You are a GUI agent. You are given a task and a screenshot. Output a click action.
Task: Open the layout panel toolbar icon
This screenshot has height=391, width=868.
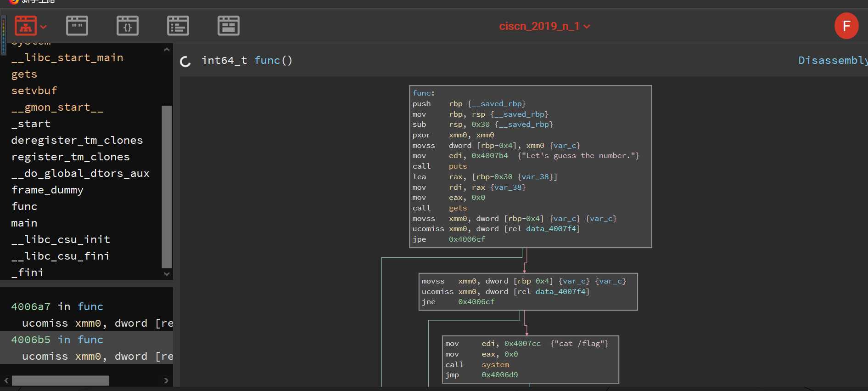[229, 26]
